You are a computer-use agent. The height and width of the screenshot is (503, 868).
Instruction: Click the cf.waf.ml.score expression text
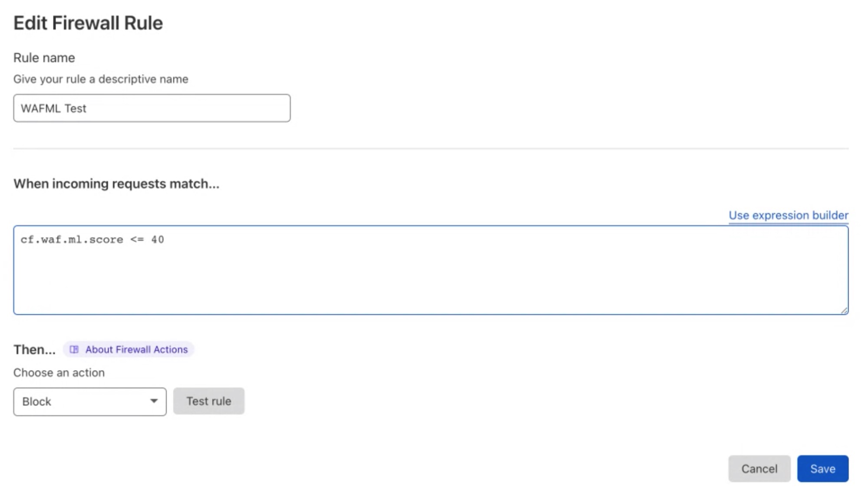click(72, 240)
